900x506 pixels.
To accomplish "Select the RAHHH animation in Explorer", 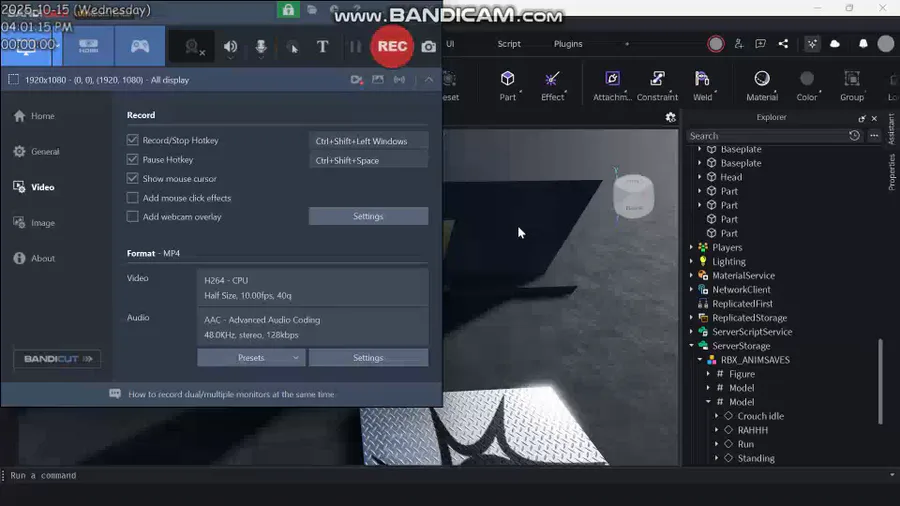I will coord(752,430).
